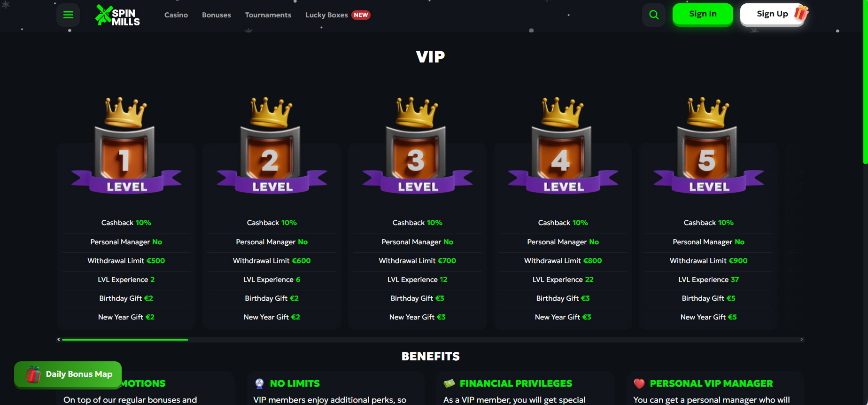The width and height of the screenshot is (868, 405).
Task: Go to the Tournaments page
Action: click(x=268, y=15)
